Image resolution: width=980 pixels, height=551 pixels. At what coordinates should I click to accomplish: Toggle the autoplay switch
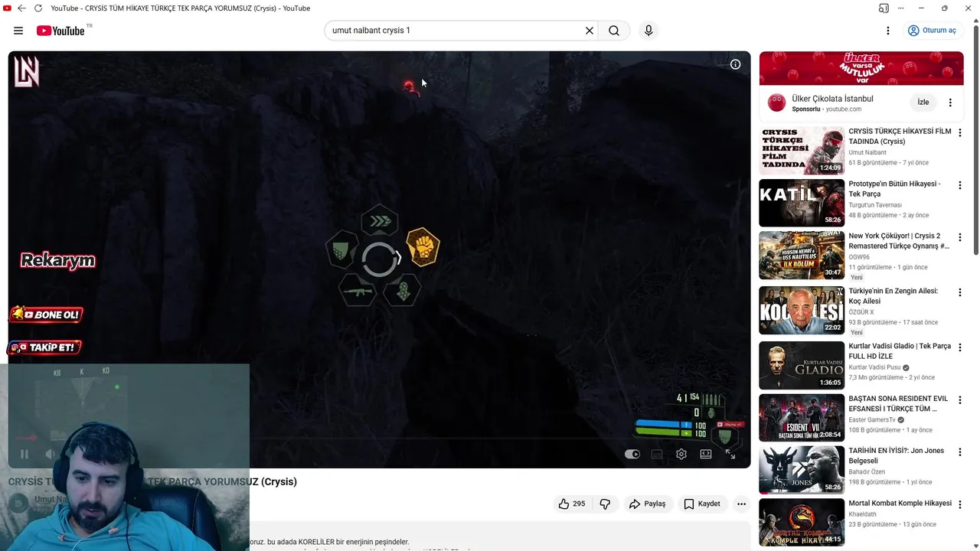[632, 454]
